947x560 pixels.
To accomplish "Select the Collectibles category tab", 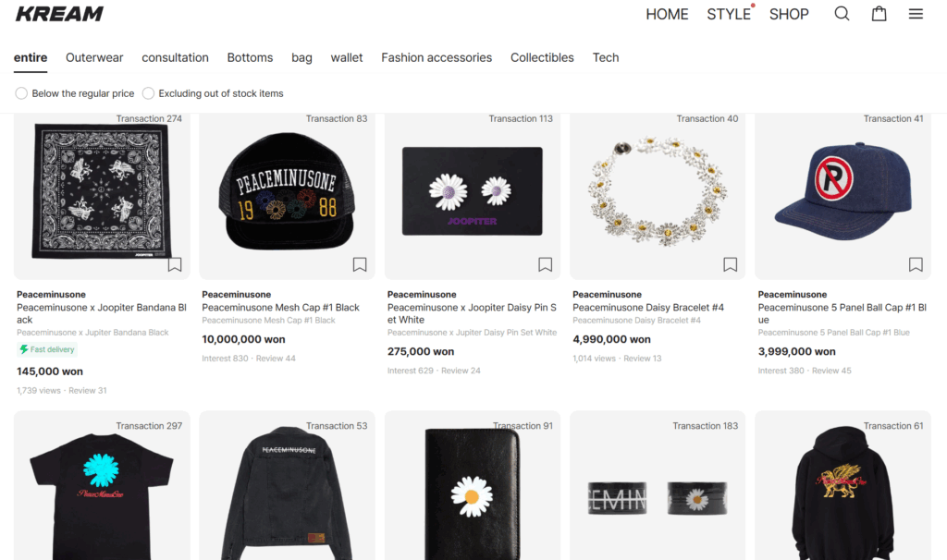I will (x=542, y=57).
